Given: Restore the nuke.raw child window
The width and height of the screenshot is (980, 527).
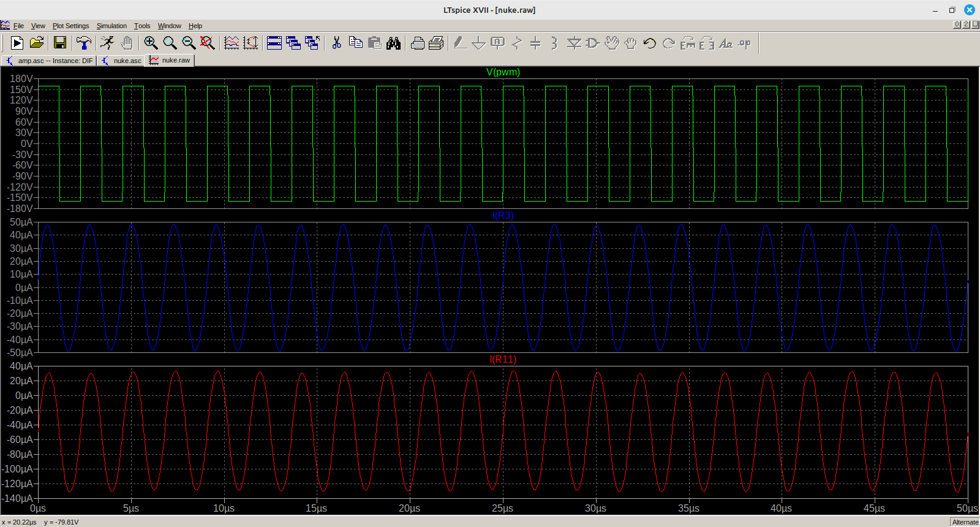Looking at the screenshot, I should coord(966,25).
